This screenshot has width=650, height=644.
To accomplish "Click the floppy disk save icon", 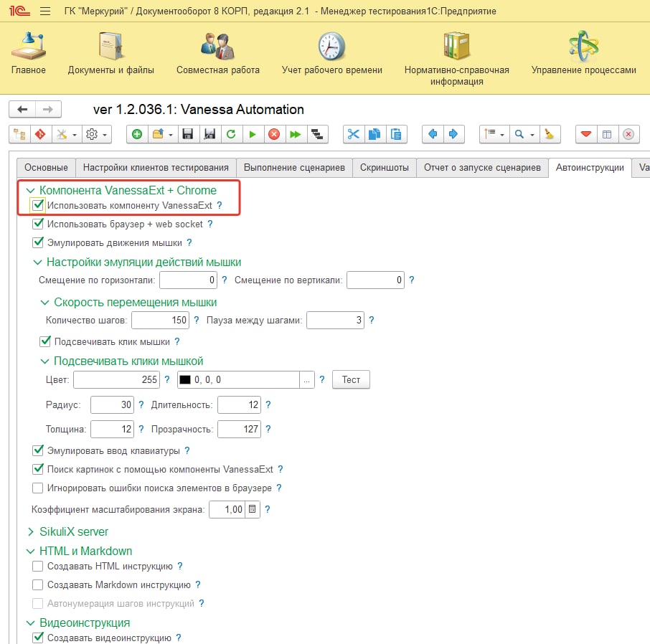I will tap(188, 134).
